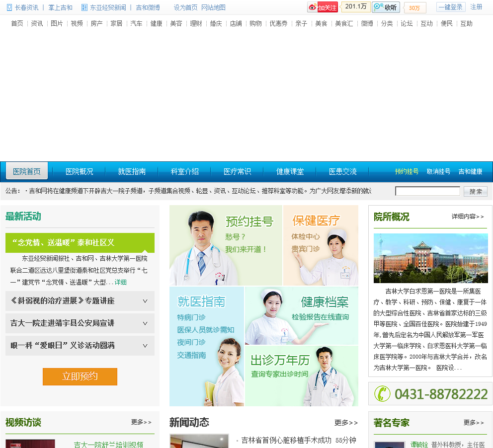Open 吉和微博 link
The height and width of the screenshot is (448, 493).
[x=148, y=7]
